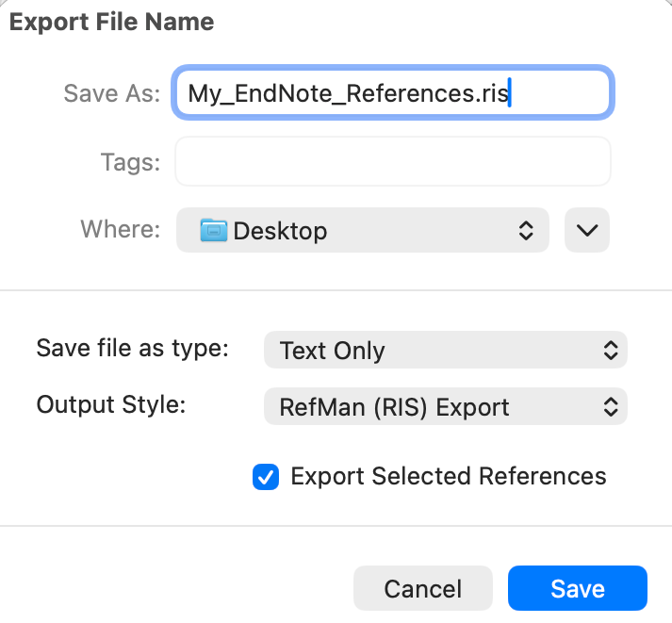
Task: Click the Tags label
Action: point(130,162)
